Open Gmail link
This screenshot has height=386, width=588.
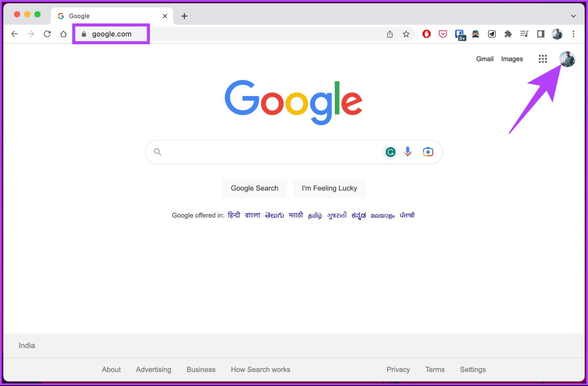pyautogui.click(x=484, y=59)
